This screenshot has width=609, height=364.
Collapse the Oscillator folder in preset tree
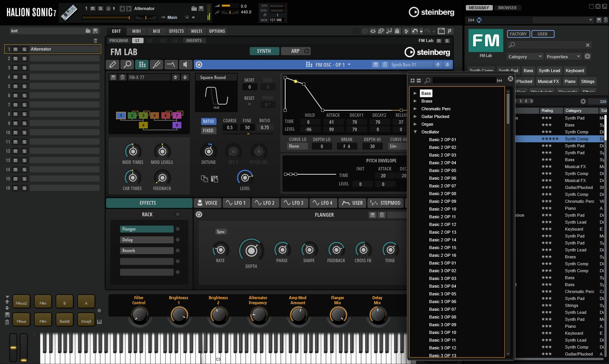pos(415,132)
